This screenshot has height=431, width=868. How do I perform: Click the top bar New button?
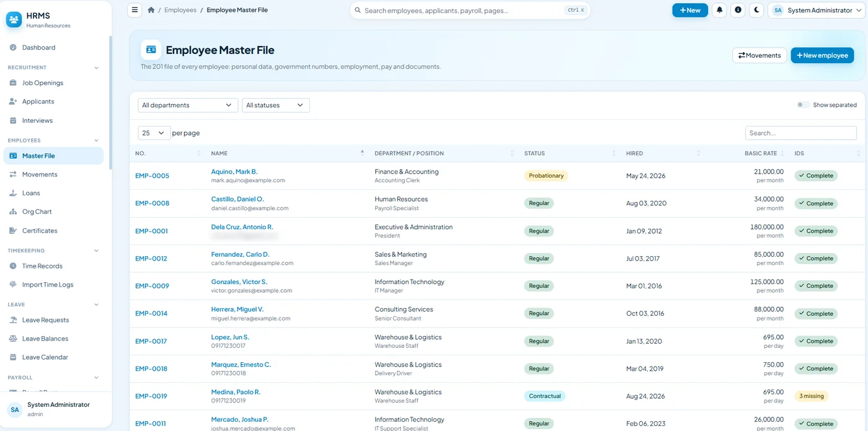[690, 10]
